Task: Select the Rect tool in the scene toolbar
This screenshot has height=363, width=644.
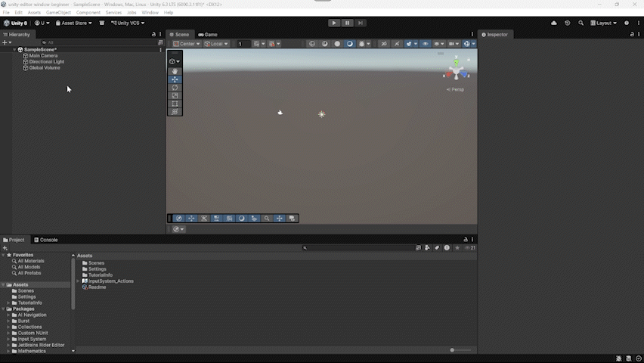Action: tap(175, 104)
